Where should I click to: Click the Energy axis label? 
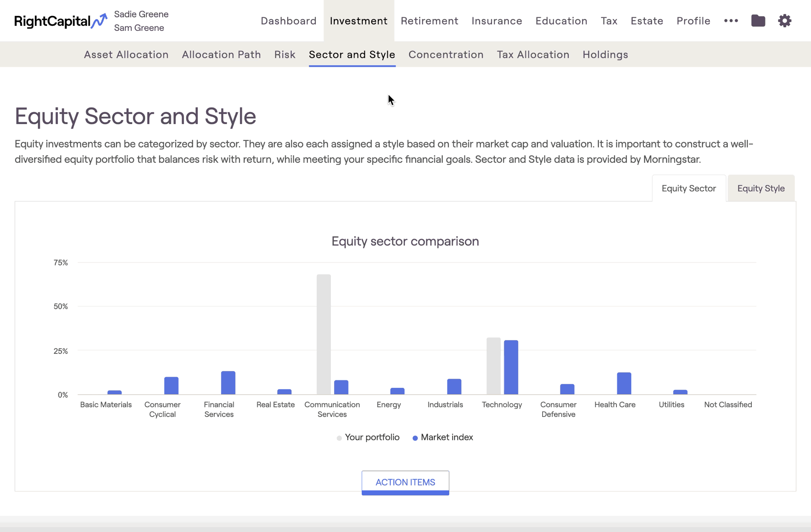[388, 404]
